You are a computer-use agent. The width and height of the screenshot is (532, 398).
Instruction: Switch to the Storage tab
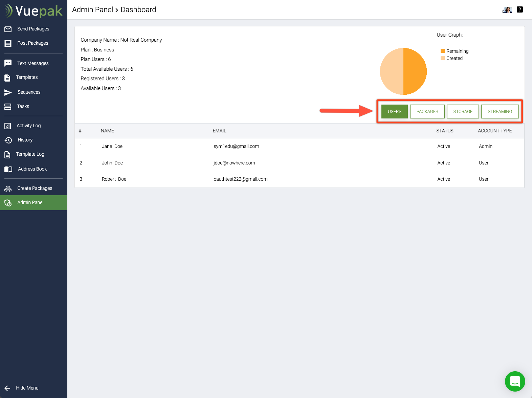pos(463,112)
